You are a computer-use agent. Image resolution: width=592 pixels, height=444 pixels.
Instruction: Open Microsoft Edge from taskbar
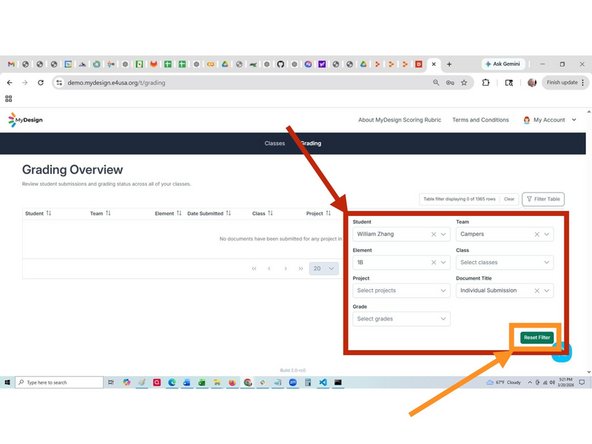(172, 382)
